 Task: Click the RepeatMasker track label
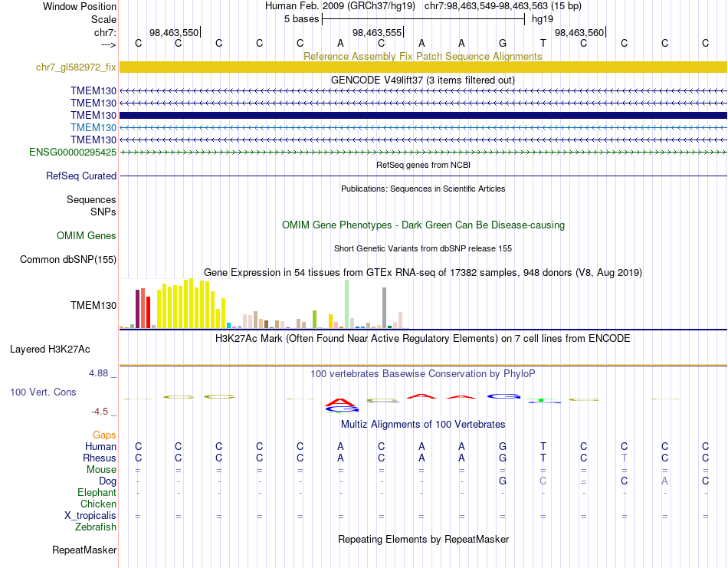click(84, 550)
